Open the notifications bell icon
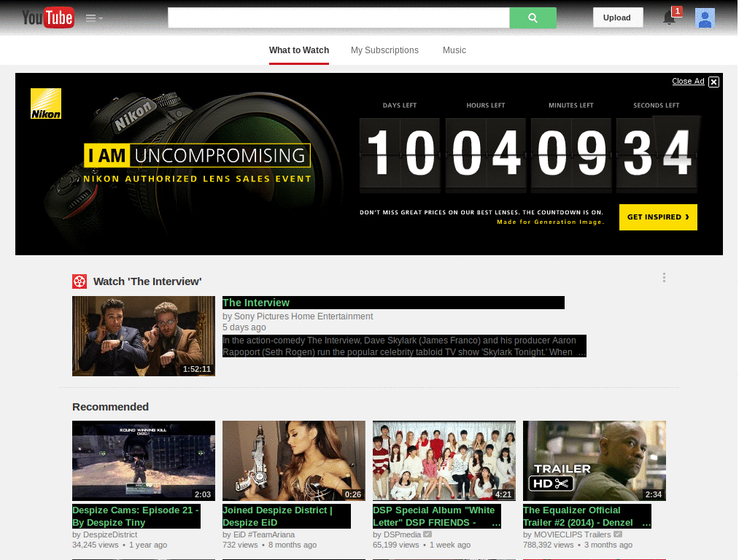 (670, 17)
